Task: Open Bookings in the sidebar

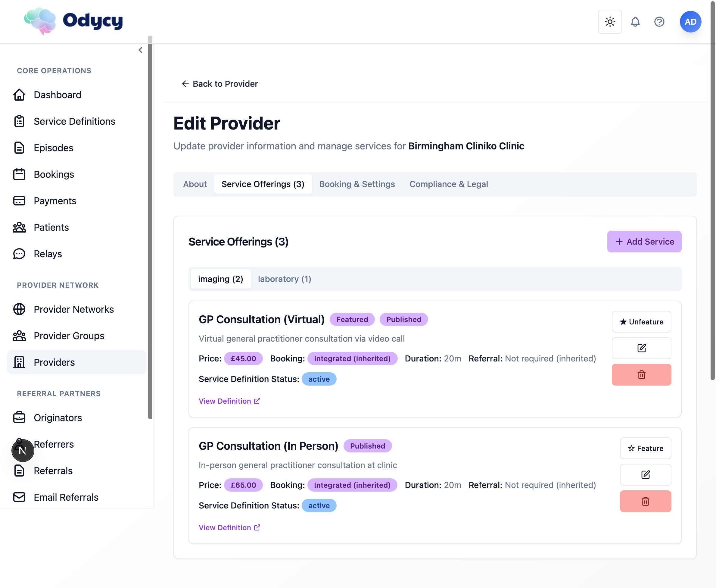Action: 54,174
